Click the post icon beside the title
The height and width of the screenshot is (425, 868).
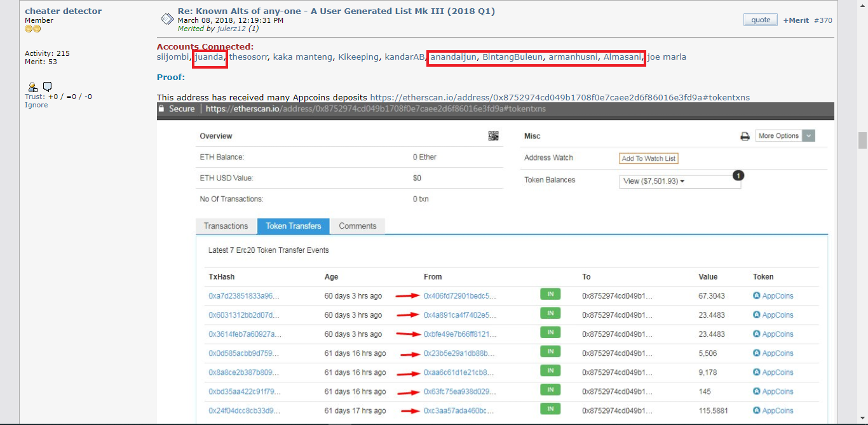coord(167,18)
